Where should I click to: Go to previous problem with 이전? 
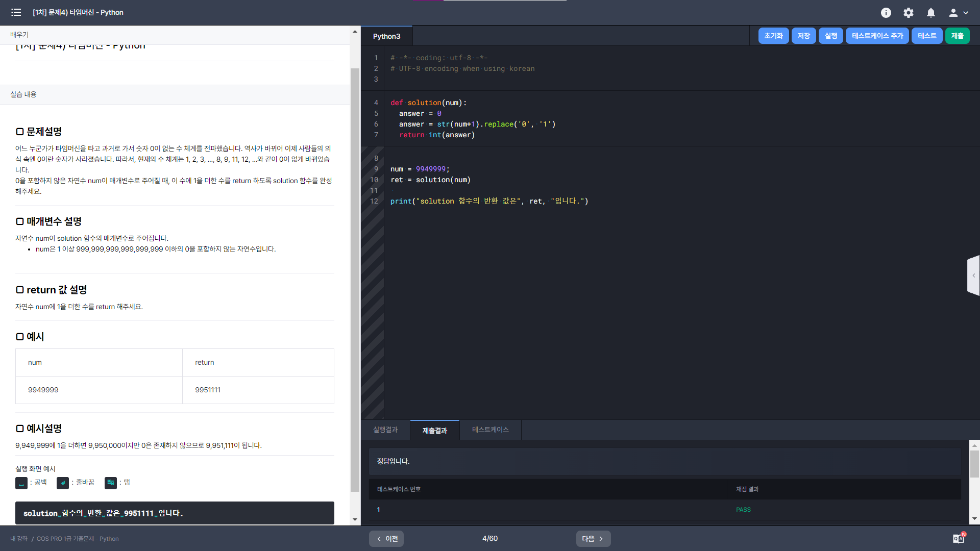point(386,539)
